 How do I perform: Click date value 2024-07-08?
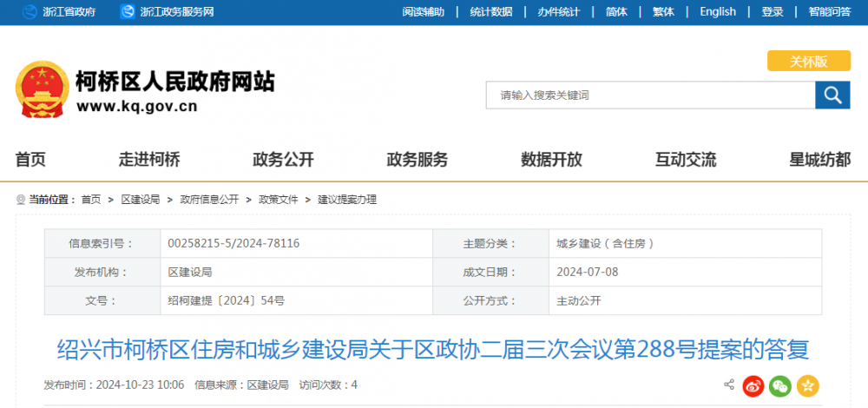pos(588,272)
